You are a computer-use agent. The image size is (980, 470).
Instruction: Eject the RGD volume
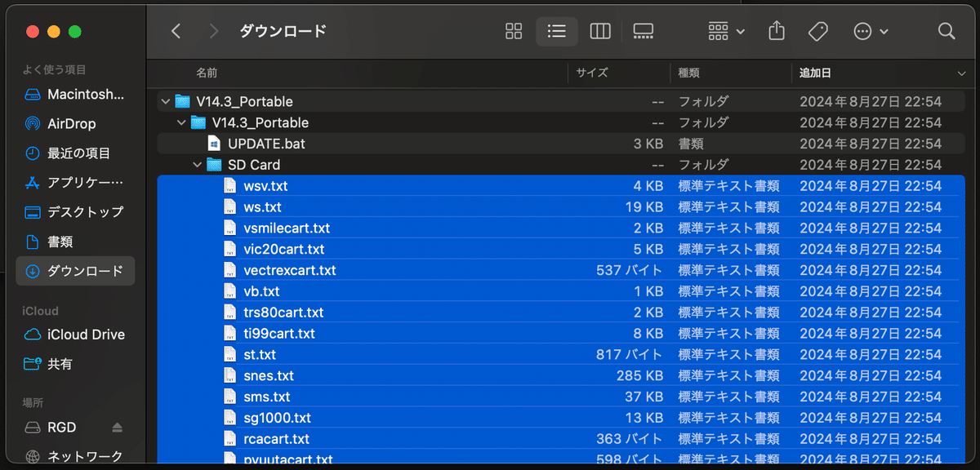point(117,427)
